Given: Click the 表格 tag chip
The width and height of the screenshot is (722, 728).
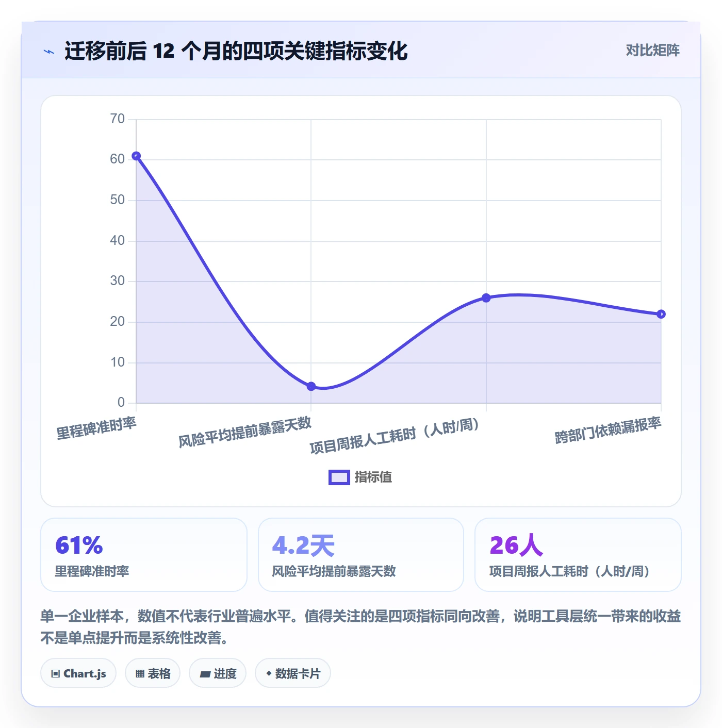Looking at the screenshot, I should click(153, 673).
